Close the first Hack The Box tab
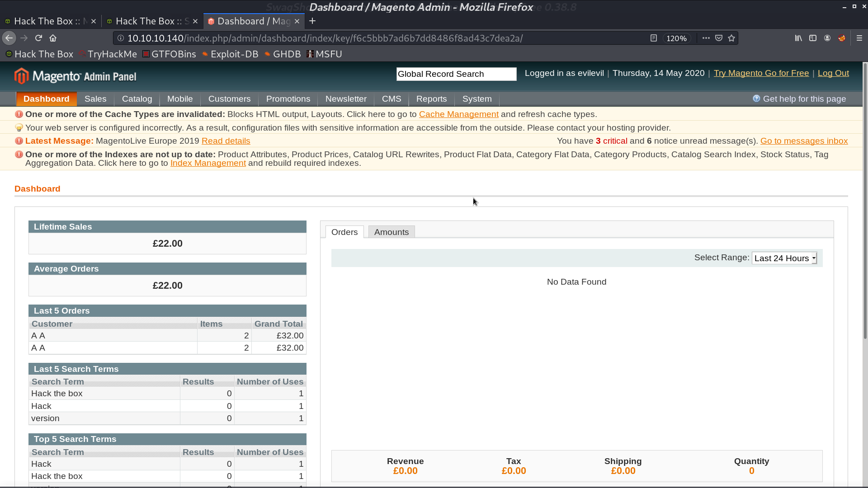This screenshot has width=868, height=488. (x=94, y=21)
